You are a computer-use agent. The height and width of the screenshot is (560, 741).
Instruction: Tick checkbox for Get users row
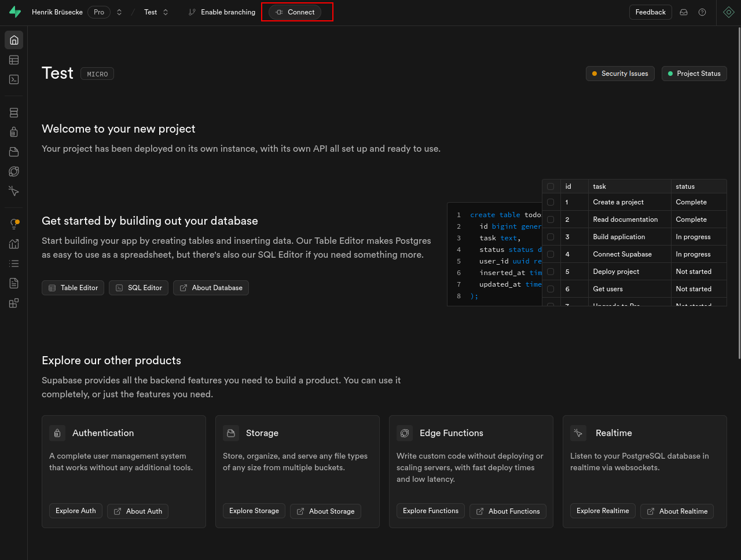(551, 289)
